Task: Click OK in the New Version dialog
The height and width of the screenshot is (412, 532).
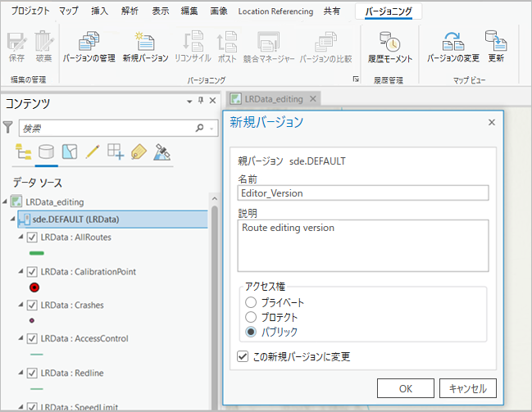Action: (x=406, y=388)
